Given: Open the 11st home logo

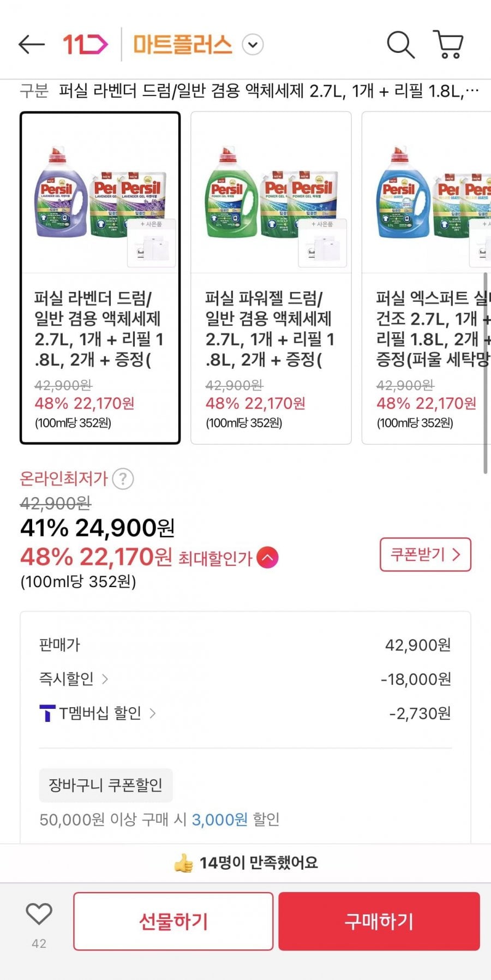Looking at the screenshot, I should point(85,45).
